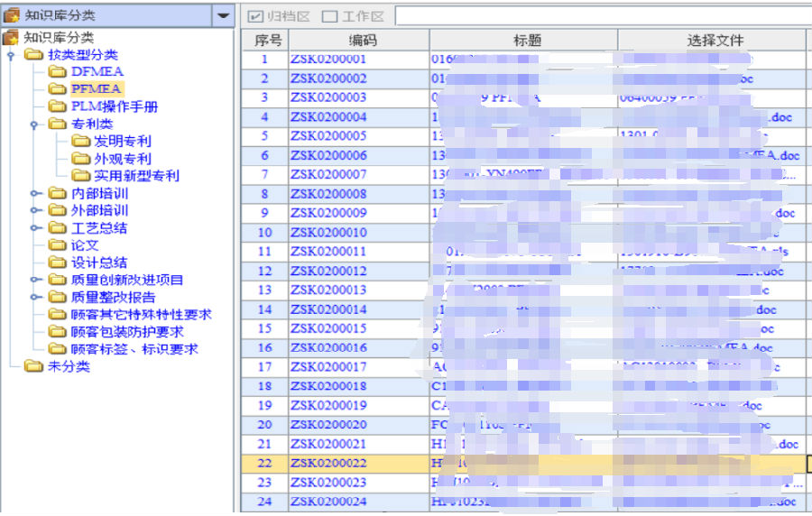Click the search input field at top

click(603, 15)
